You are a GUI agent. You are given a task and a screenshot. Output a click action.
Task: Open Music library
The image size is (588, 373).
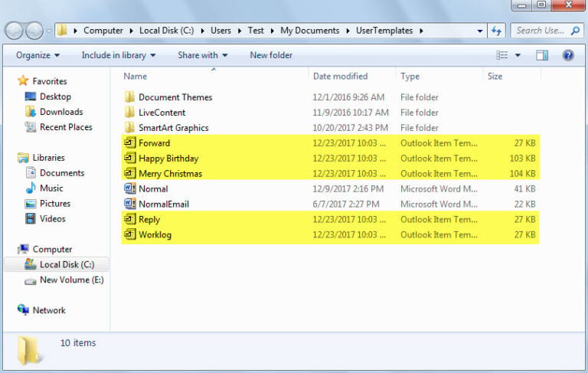[x=51, y=188]
